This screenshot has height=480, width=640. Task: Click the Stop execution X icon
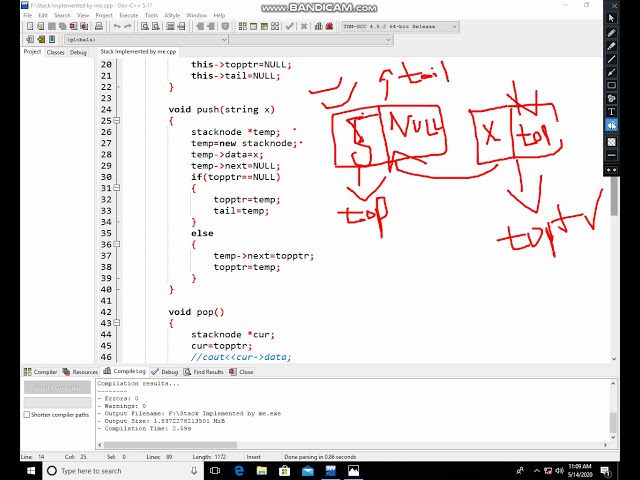(x=304, y=27)
